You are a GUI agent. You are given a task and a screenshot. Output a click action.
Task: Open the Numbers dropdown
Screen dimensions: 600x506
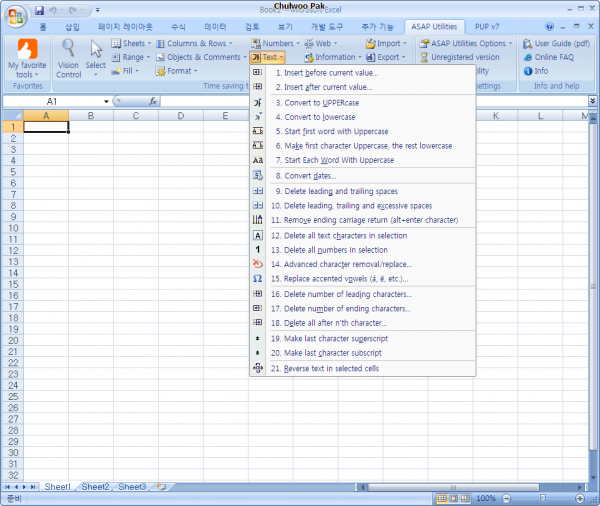[x=276, y=43]
